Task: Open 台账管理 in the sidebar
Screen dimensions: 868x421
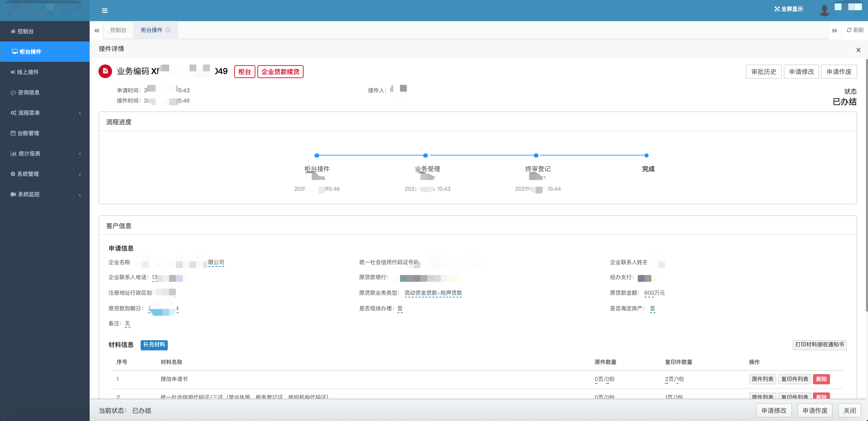Action: tap(45, 133)
